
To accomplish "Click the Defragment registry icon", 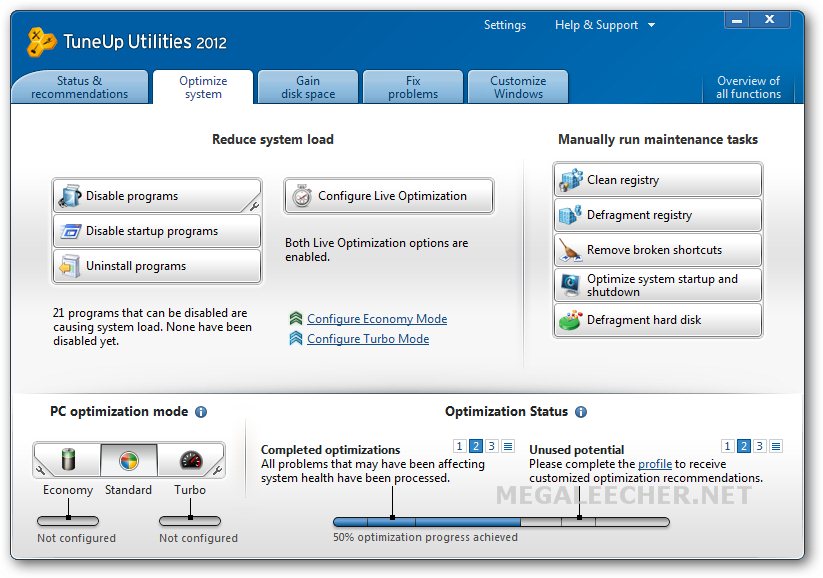I will 571,215.
